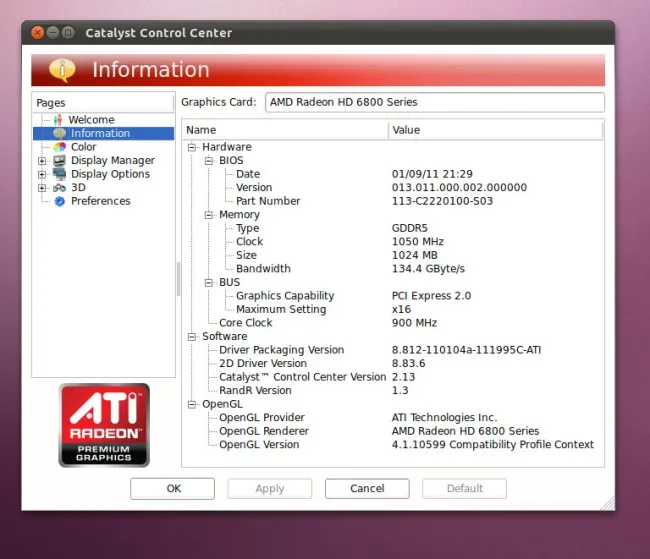650x559 pixels.
Task: Click the Display Manager monitor icon
Action: pyautogui.click(x=59, y=160)
